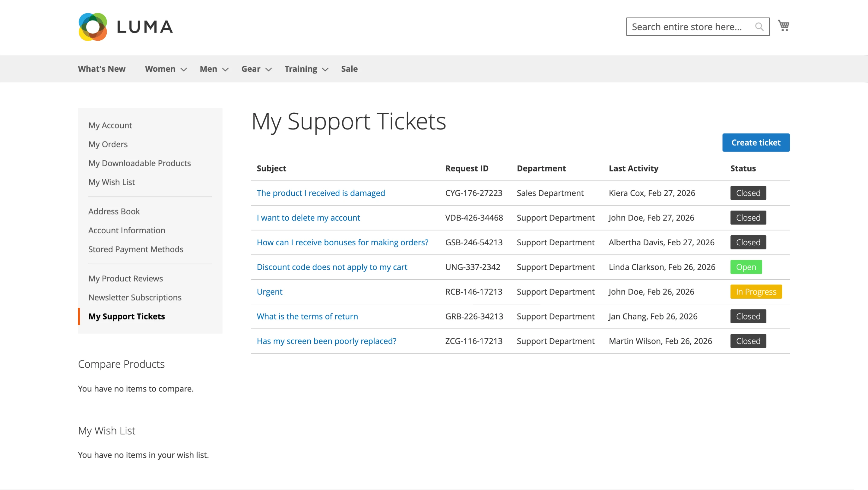Click the search magnifier icon
Viewport: 868px width, 490px height.
click(x=759, y=27)
